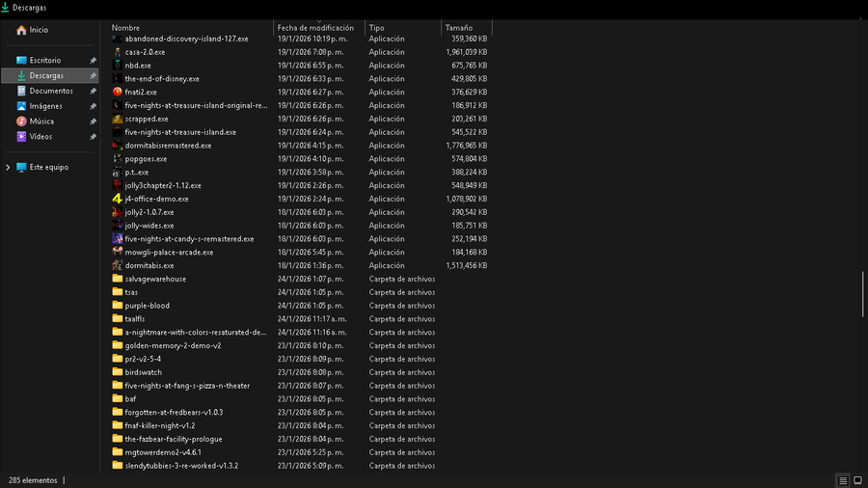Select scrapped.exe application icon
Image resolution: width=868 pixels, height=488 pixels.
118,119
